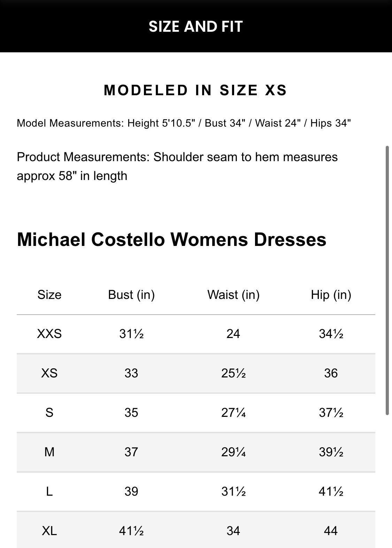Click the Size column header

pos(49,295)
